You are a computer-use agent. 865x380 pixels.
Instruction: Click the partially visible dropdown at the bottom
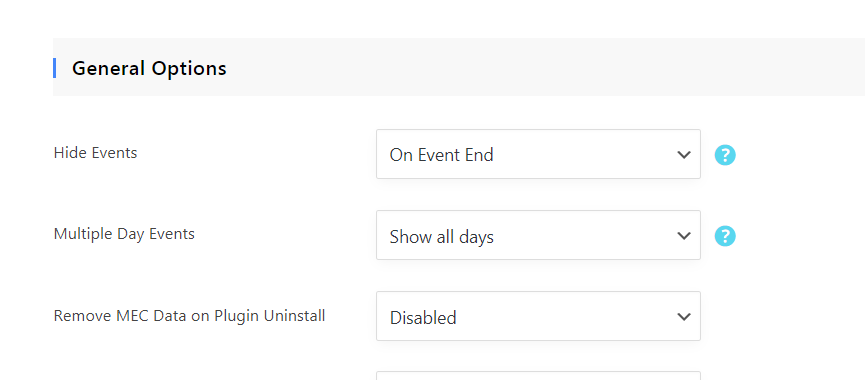pyautogui.click(x=538, y=376)
